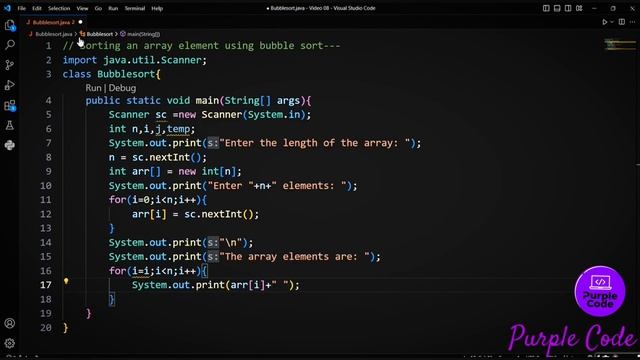Open the Testing flask view

(x=10, y=125)
